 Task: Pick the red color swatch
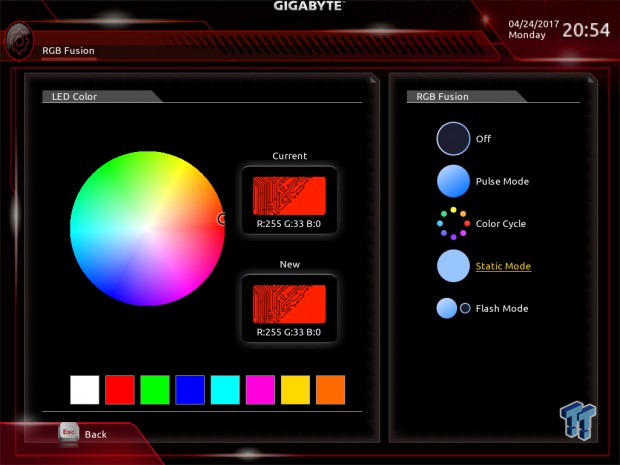click(x=120, y=390)
